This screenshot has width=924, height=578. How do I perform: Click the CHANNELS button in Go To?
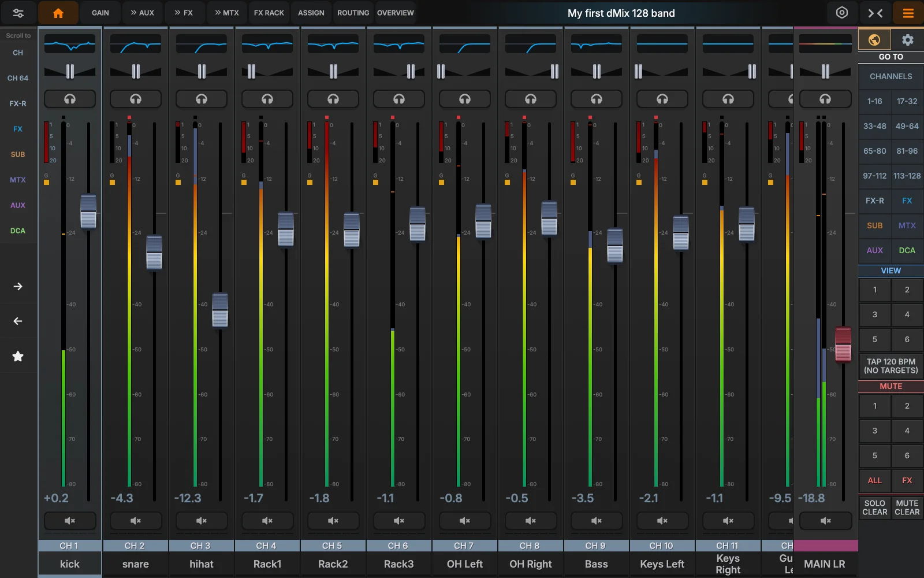(x=891, y=76)
